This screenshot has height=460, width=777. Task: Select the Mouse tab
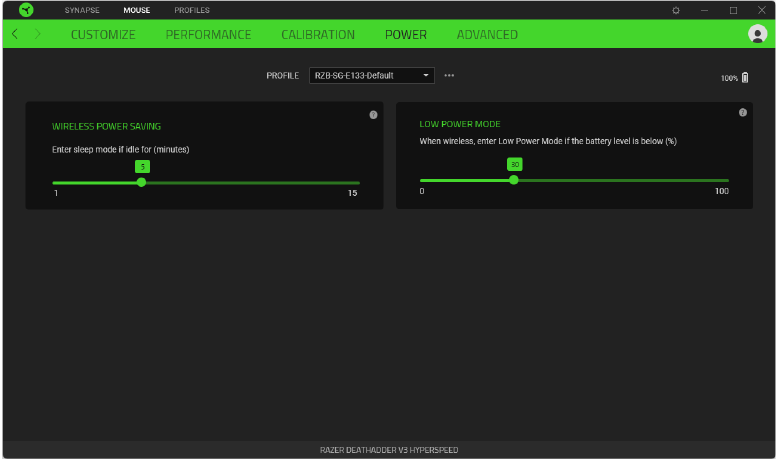tap(137, 10)
